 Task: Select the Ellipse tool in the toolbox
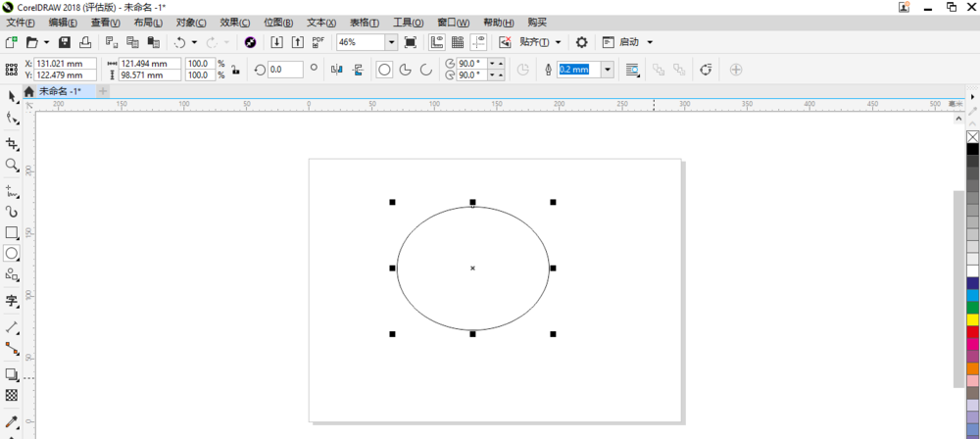click(x=11, y=253)
